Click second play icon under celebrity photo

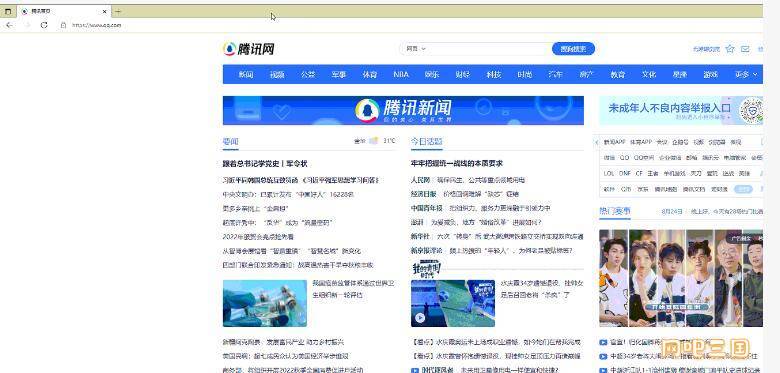[603, 356]
